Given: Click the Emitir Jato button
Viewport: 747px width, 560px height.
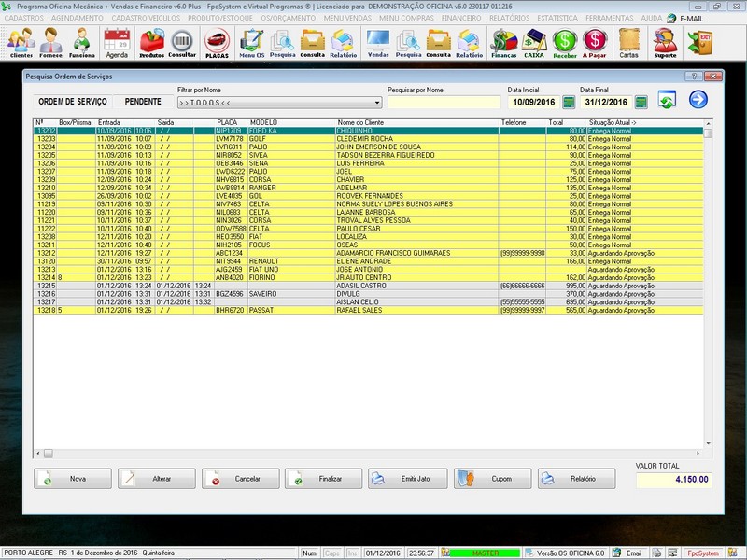Looking at the screenshot, I should pyautogui.click(x=408, y=479).
